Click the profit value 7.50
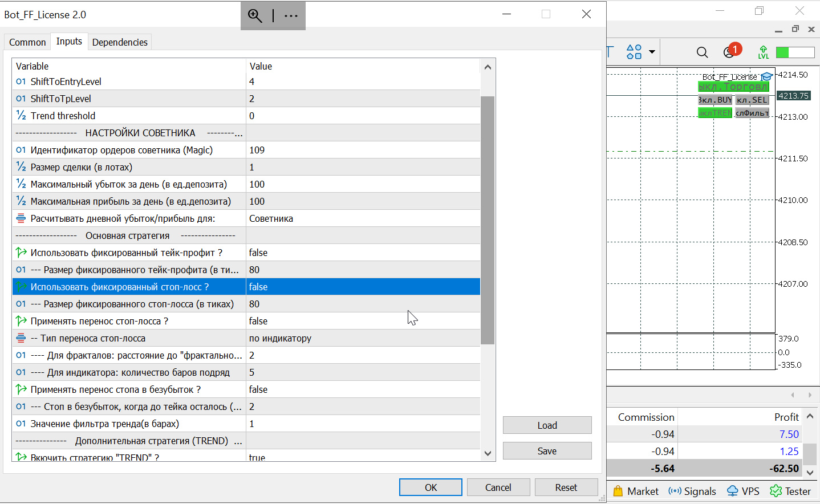This screenshot has width=820, height=504. click(789, 434)
